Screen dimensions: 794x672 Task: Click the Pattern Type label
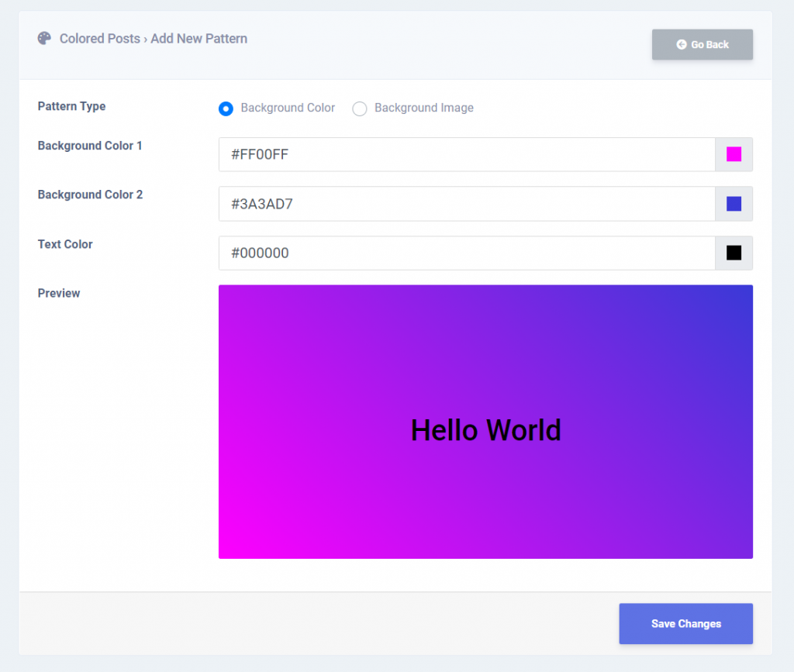tap(71, 106)
